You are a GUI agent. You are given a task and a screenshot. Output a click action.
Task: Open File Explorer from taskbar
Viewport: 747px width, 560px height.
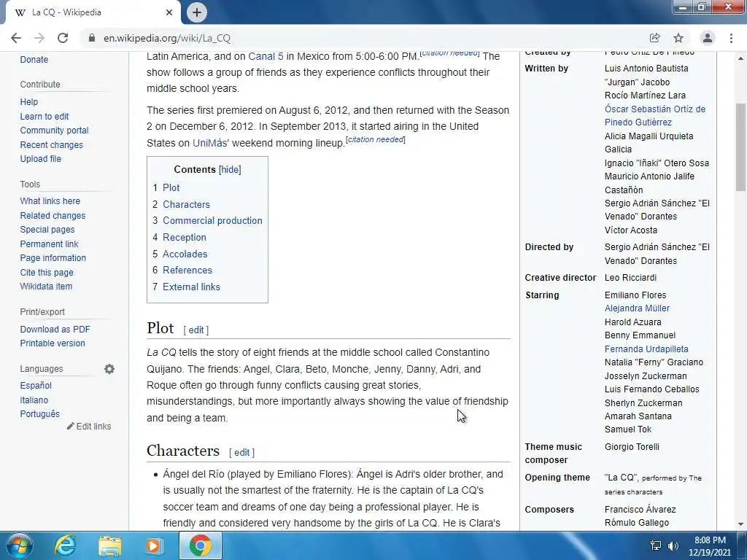[110, 545]
